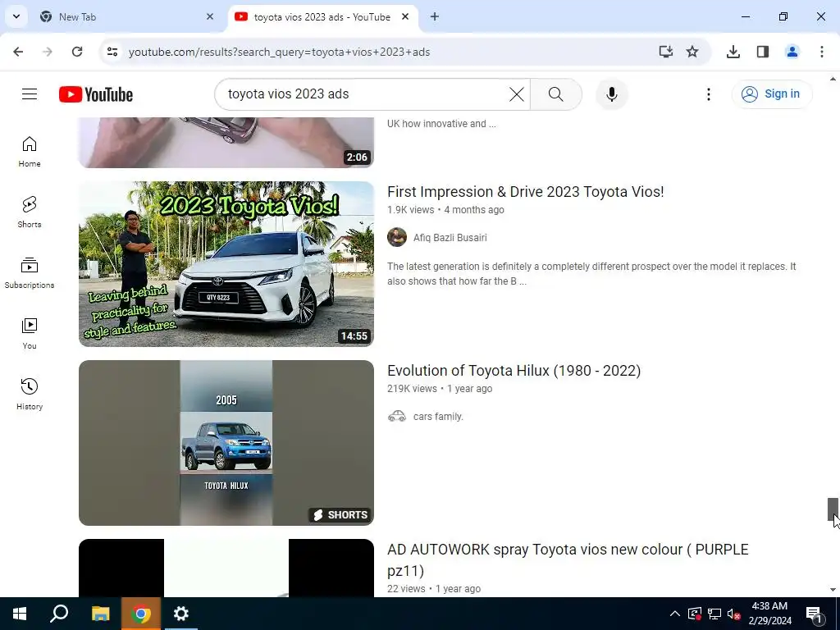Open the Windows Start menu
This screenshot has height=630, width=840.
(x=20, y=614)
